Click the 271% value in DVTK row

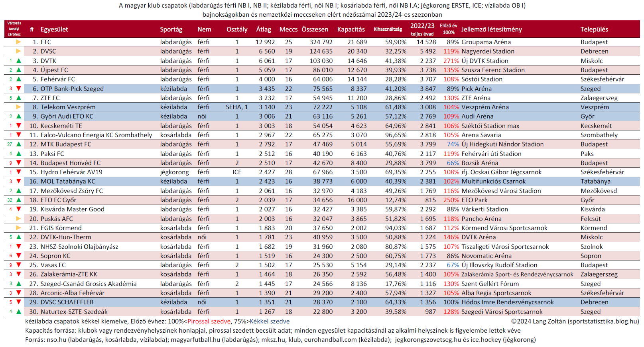(x=451, y=61)
